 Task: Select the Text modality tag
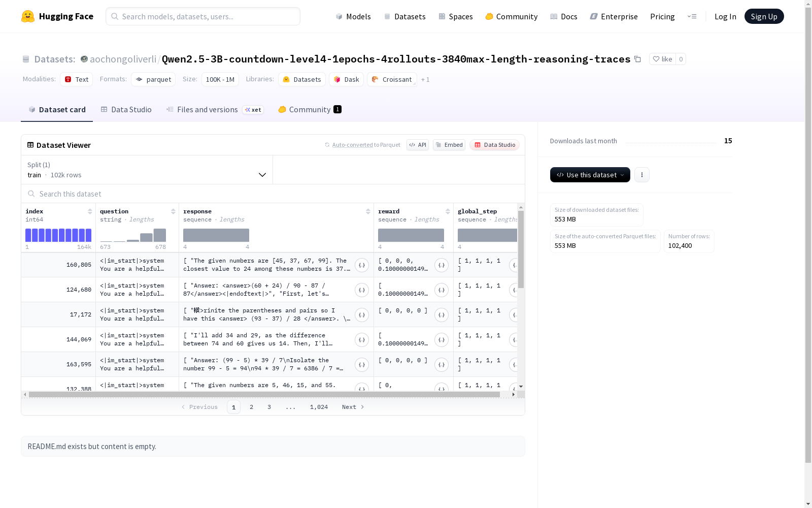tap(77, 79)
